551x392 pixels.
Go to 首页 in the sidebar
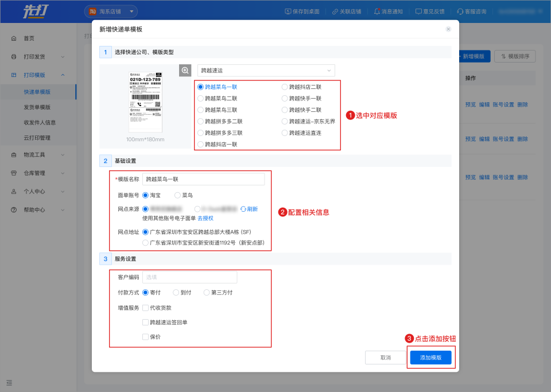pyautogui.click(x=29, y=38)
